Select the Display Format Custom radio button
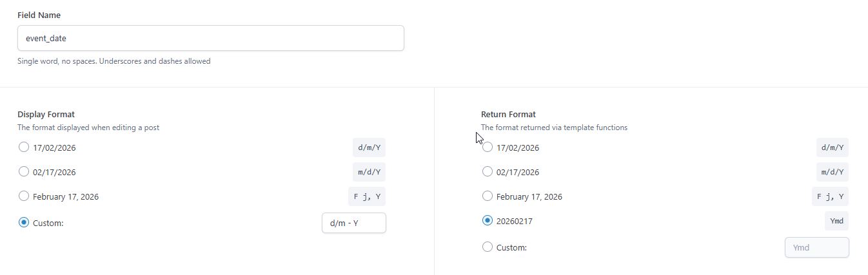 tap(24, 223)
